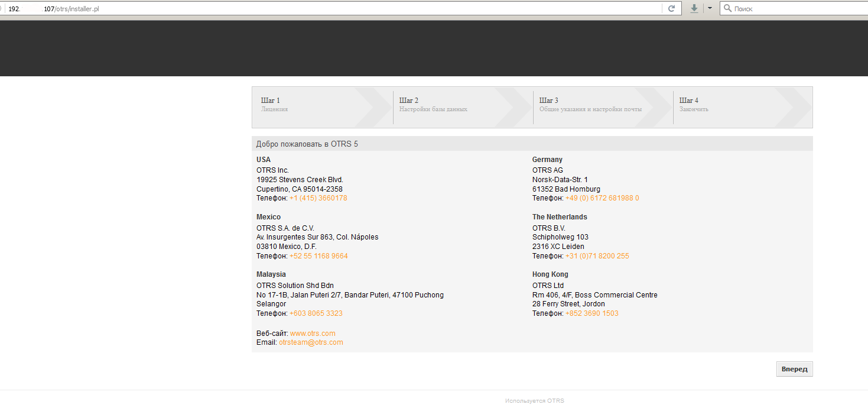Click 19925 Stevens Creek Blvd. address line
The image size is (868, 411).
click(x=300, y=180)
